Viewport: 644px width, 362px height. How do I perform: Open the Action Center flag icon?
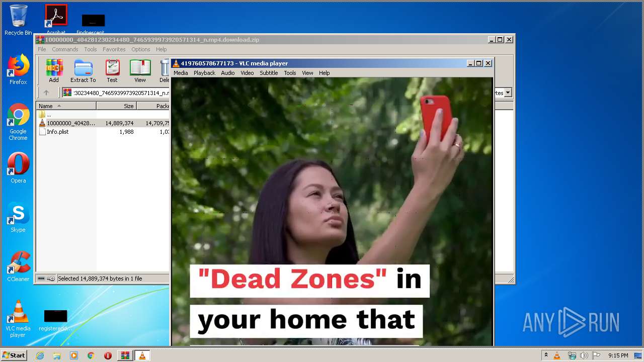596,355
